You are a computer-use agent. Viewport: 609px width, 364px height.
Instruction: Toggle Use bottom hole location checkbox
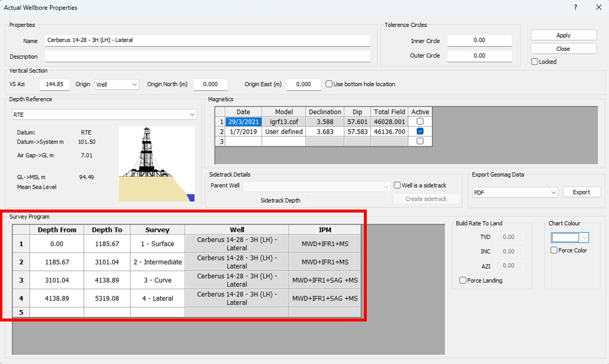coord(329,84)
